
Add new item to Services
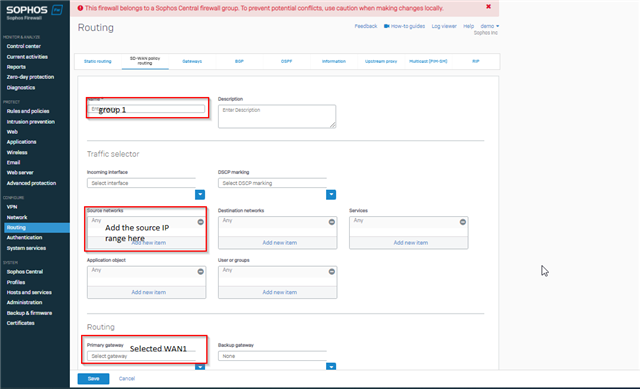click(x=411, y=242)
